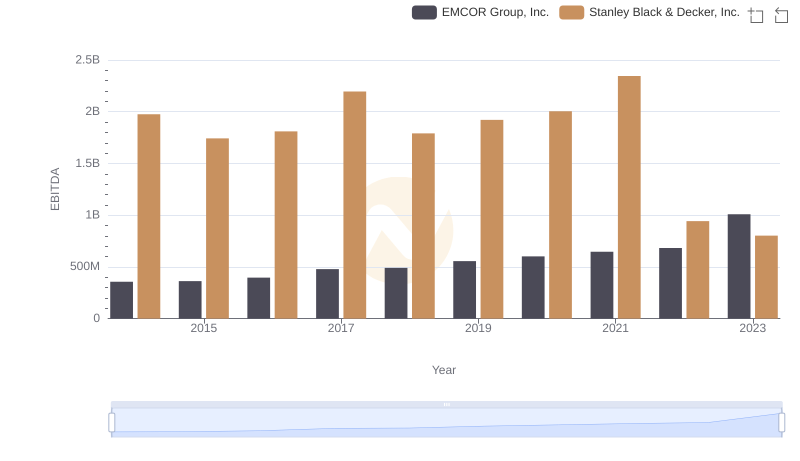Click the EBITDA axis title
Viewport: 800px width, 461px height.
tap(55, 189)
